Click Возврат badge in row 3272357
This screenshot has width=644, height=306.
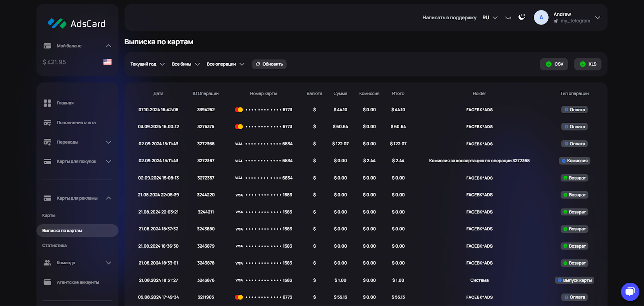[574, 178]
